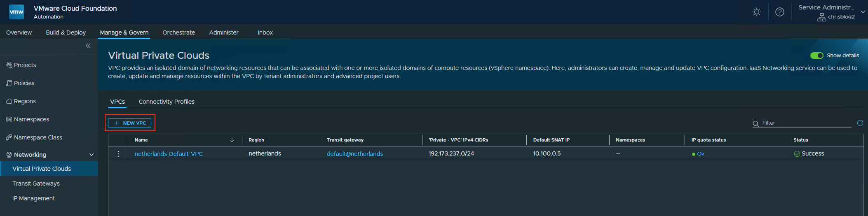This screenshot has height=216, width=868.
Task: Click the netherlands region cell
Action: [265, 153]
